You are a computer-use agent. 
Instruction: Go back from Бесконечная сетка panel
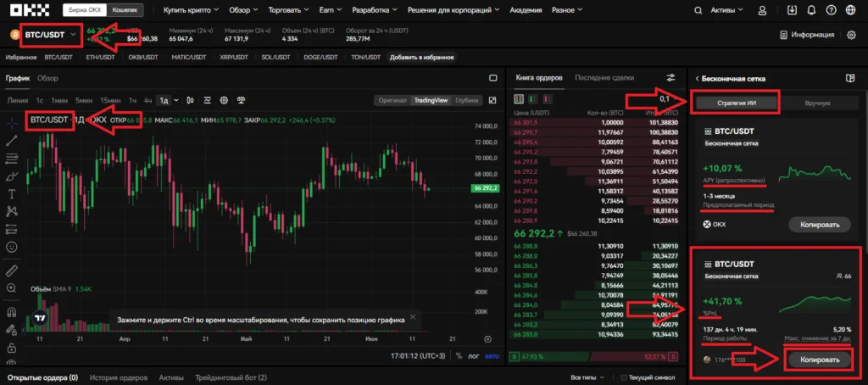[698, 79]
